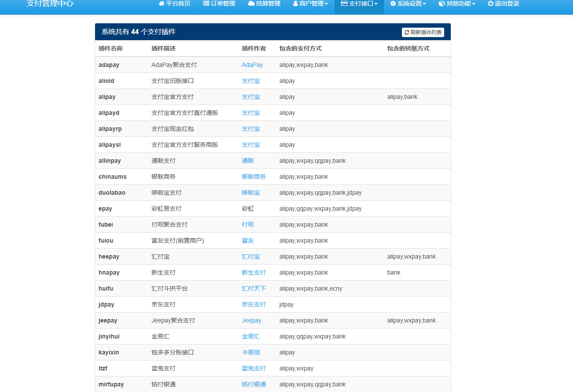Click the 钱多多分账接口 description
Viewport: 573px width, 392px height.
[172, 352]
